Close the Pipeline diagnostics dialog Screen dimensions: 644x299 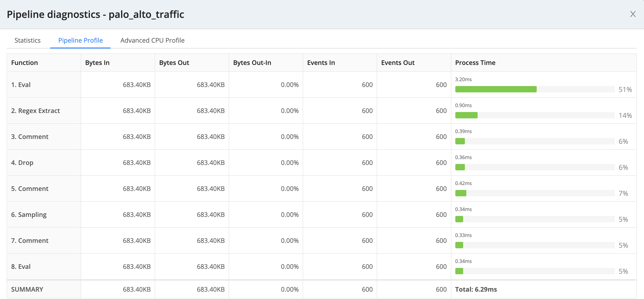point(633,14)
